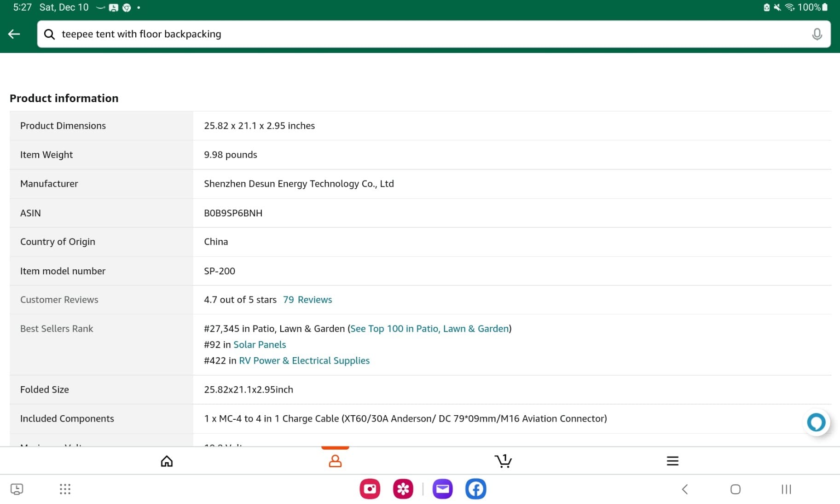Tap the microphone voice search icon
Screen dimensions: 840x504
pos(817,34)
